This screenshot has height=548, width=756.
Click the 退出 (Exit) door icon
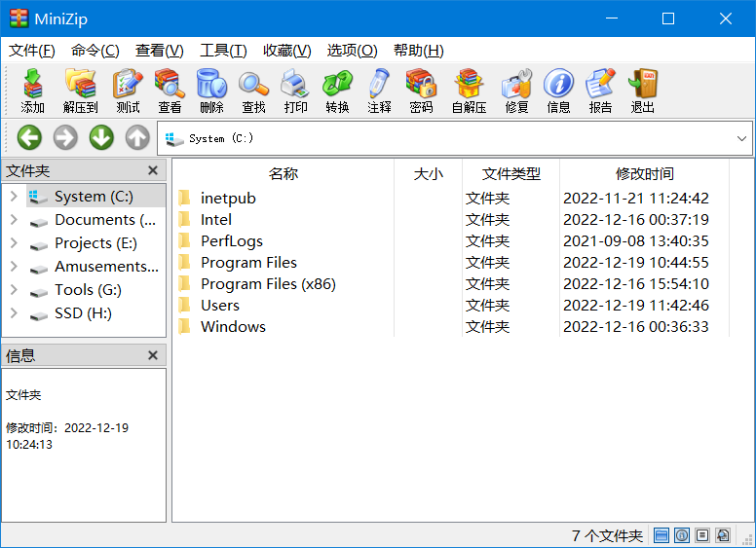pos(642,91)
